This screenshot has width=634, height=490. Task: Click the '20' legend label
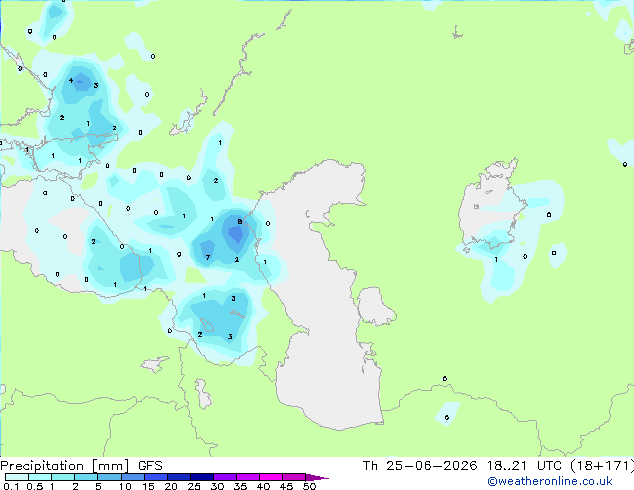pyautogui.click(x=171, y=486)
